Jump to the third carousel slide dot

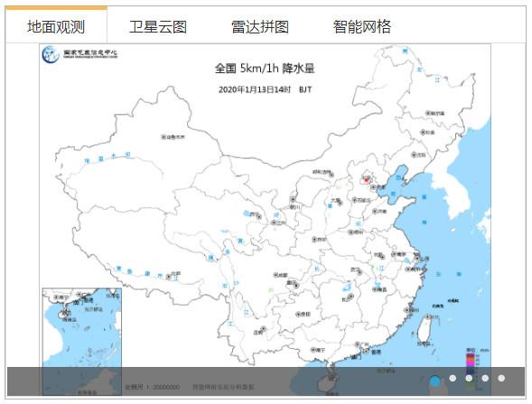pyautogui.click(x=469, y=378)
